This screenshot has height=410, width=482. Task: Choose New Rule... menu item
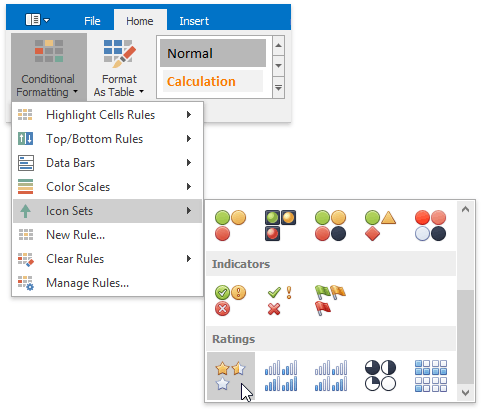click(107, 235)
